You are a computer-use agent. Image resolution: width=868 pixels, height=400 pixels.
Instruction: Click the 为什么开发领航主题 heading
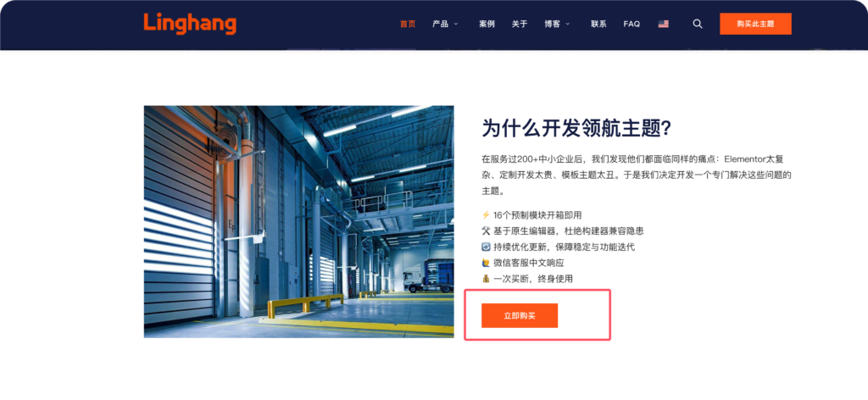pyautogui.click(x=576, y=128)
